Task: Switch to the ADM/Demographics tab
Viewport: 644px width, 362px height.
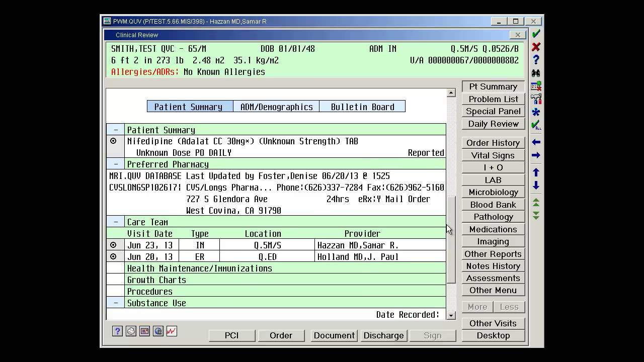Action: tap(276, 107)
